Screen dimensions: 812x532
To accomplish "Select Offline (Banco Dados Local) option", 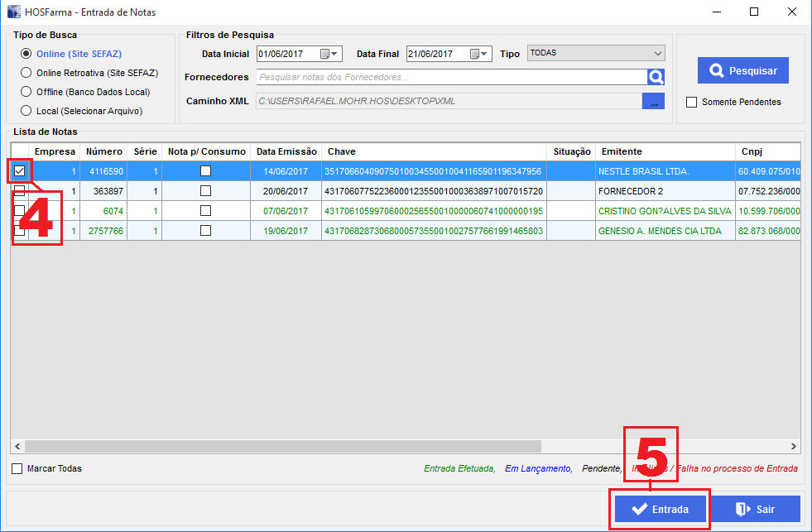I will (x=26, y=92).
